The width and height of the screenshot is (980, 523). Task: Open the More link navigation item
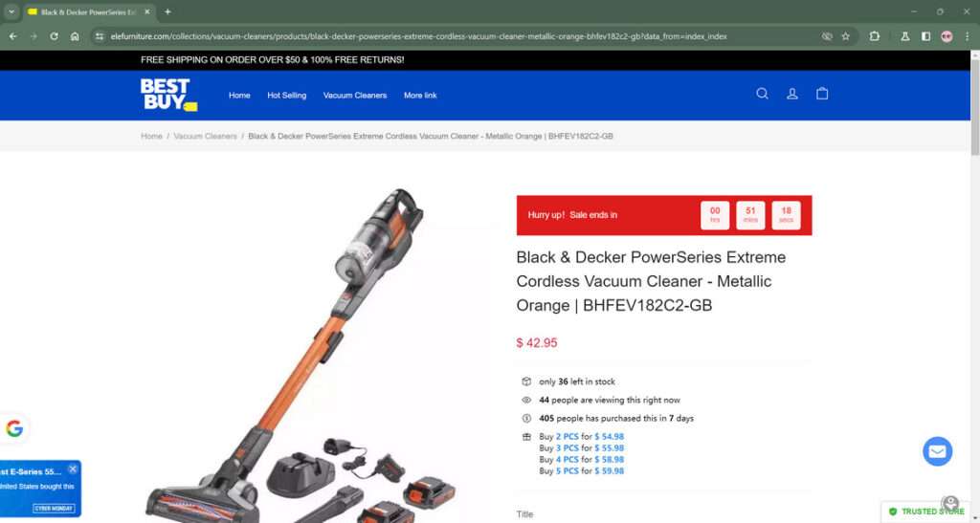coord(420,96)
